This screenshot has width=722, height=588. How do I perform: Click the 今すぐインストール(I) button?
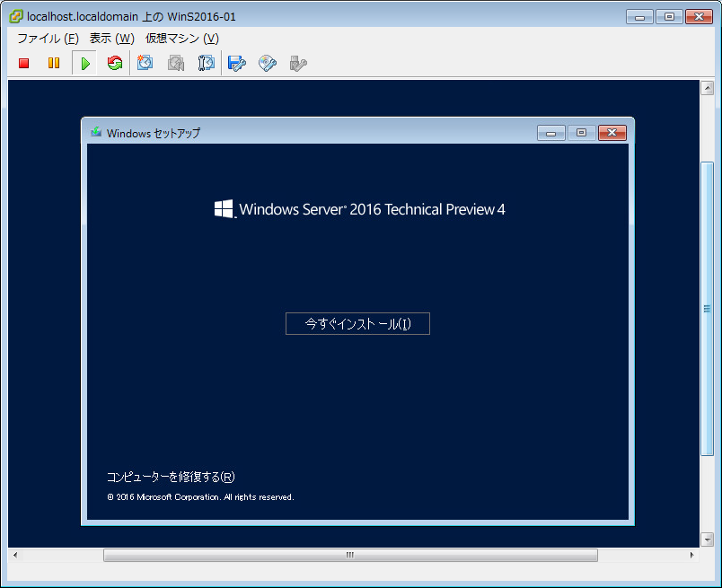point(357,324)
